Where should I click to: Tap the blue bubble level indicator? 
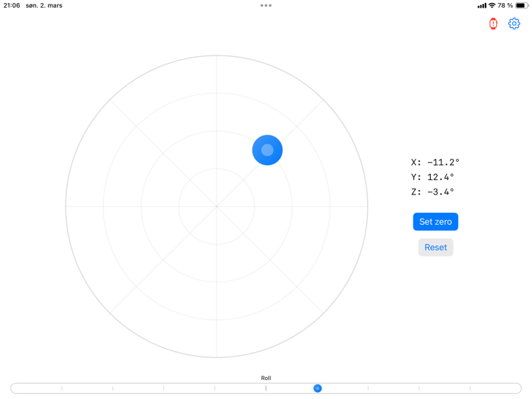pyautogui.click(x=268, y=150)
